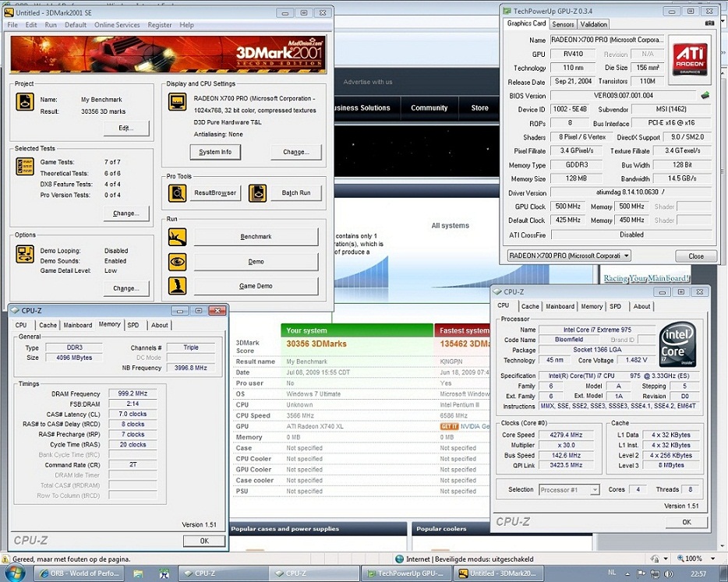Click the 30356 3DMarks score on webpage
The width and height of the screenshot is (728, 582).
pos(316,344)
